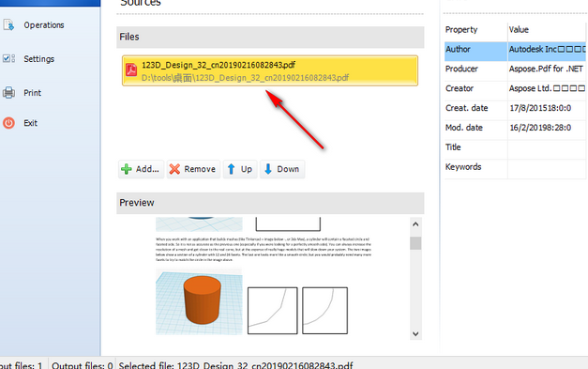
Task: Click the Remove button label
Action: (x=193, y=169)
